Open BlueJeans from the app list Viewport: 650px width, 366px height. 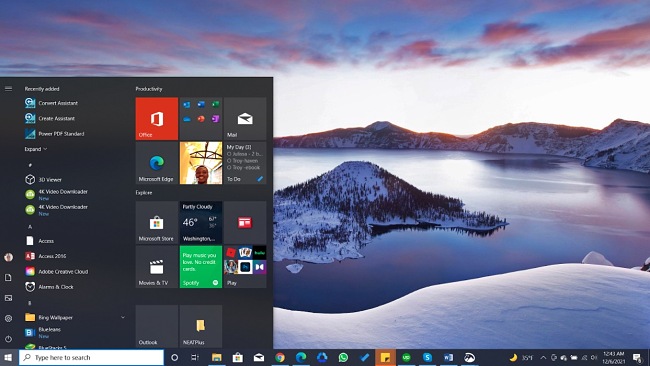(43, 332)
